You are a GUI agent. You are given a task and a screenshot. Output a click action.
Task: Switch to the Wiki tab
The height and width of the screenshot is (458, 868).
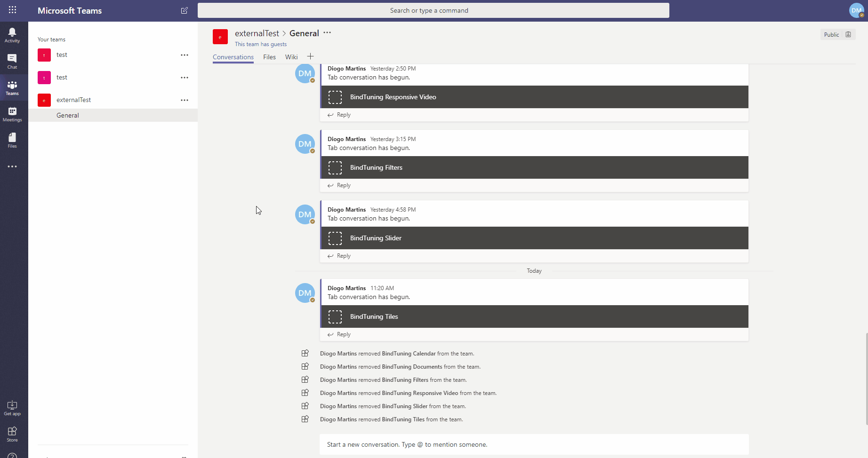point(291,57)
